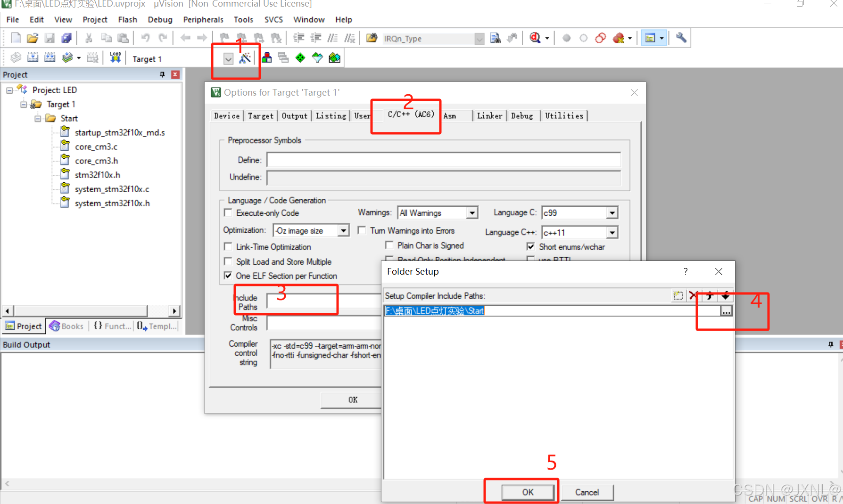The width and height of the screenshot is (843, 504).
Task: Click the New folder path icon
Action: click(678, 296)
